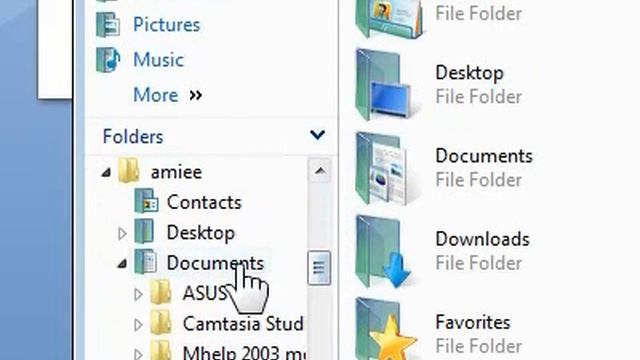Click the Documents tree folder icon
The height and width of the screenshot is (360, 640).
click(146, 262)
